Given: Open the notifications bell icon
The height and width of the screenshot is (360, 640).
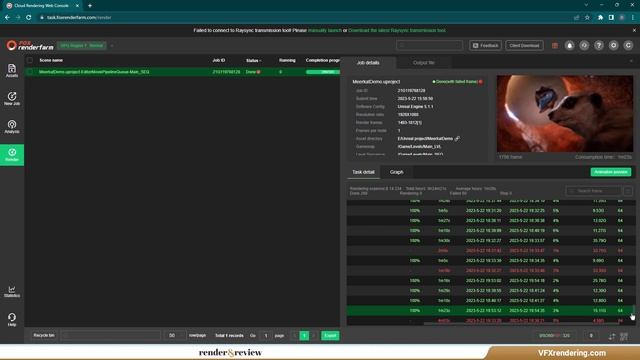Looking at the screenshot, I should pos(569,45).
